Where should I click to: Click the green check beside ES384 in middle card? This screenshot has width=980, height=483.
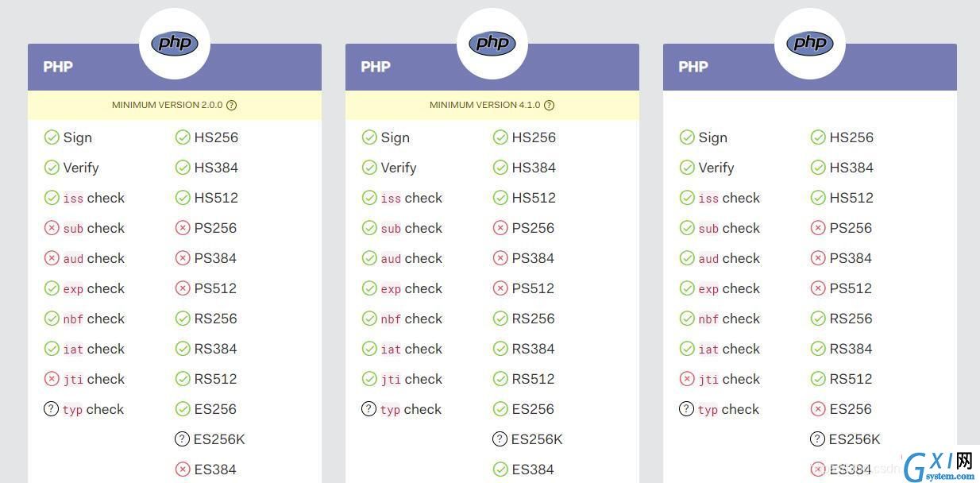pyautogui.click(x=500, y=469)
